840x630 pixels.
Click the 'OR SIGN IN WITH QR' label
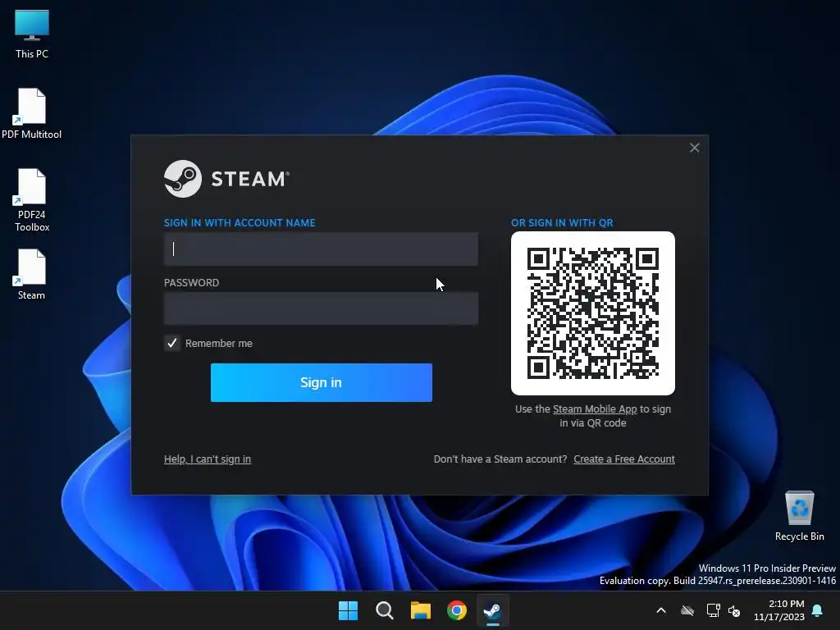562,223
